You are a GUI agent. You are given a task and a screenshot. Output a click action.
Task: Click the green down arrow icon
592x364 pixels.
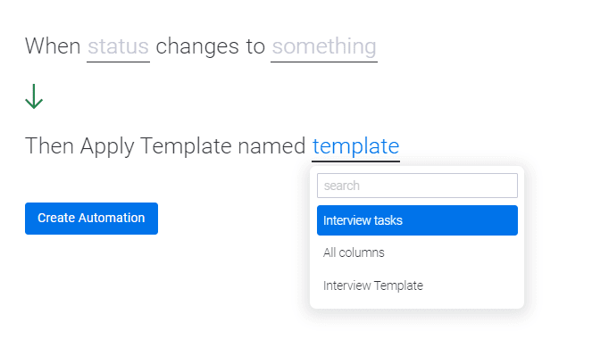tap(34, 96)
